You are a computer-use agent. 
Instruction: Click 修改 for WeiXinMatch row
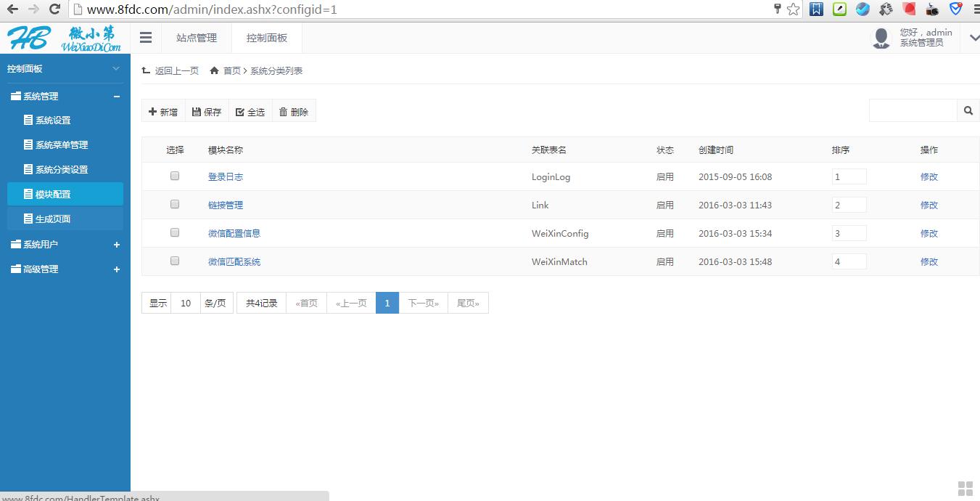[x=929, y=261]
